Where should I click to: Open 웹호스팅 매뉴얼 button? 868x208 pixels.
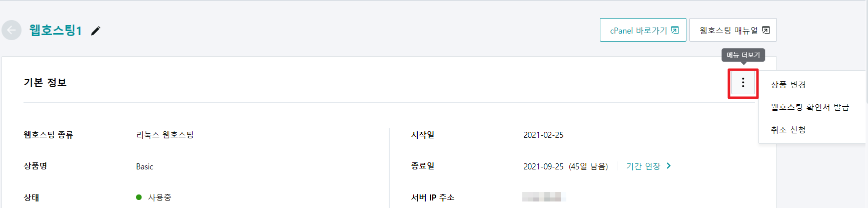(x=733, y=30)
